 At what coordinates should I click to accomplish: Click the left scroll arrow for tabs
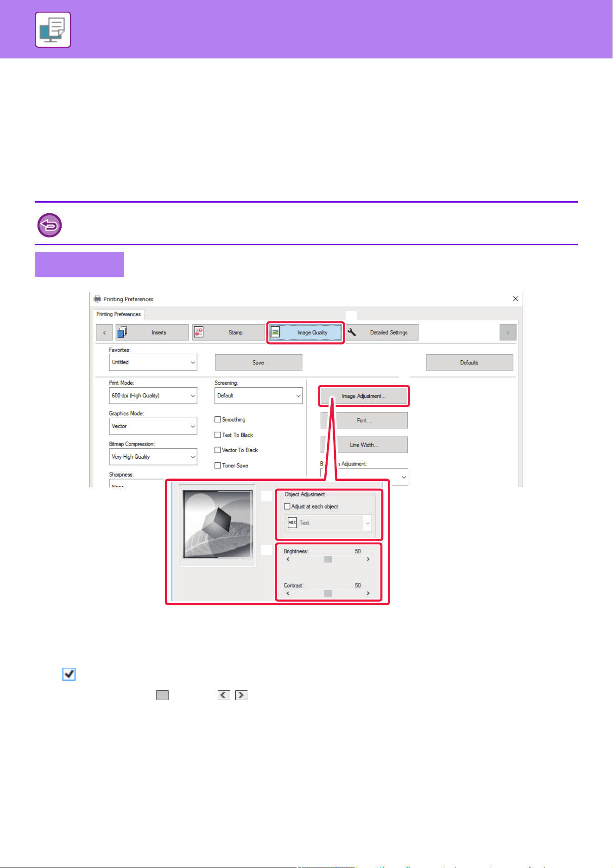[104, 332]
